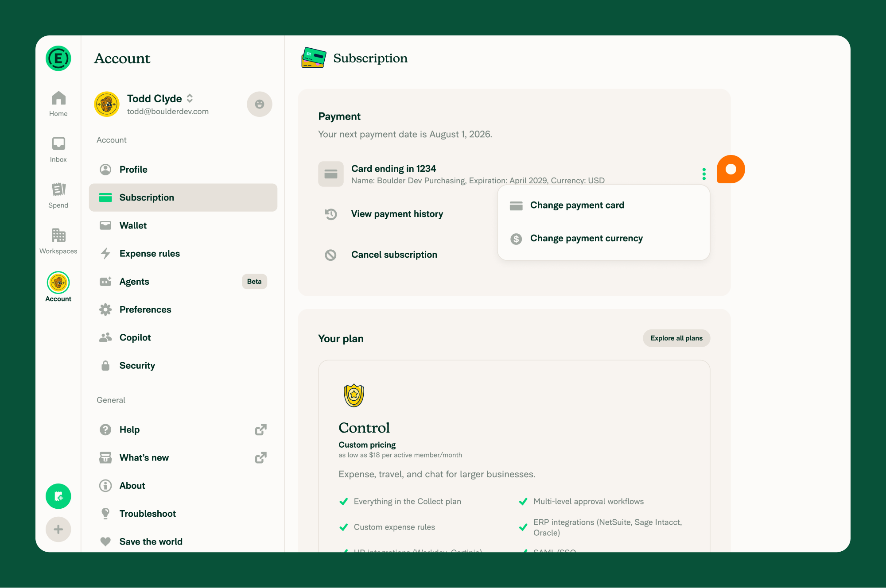Expand the Todd Clyde account switcher
The width and height of the screenshot is (886, 588).
(x=190, y=98)
